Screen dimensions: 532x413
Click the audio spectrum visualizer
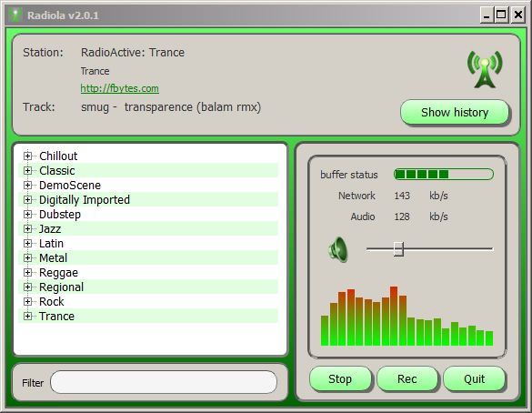tap(407, 316)
